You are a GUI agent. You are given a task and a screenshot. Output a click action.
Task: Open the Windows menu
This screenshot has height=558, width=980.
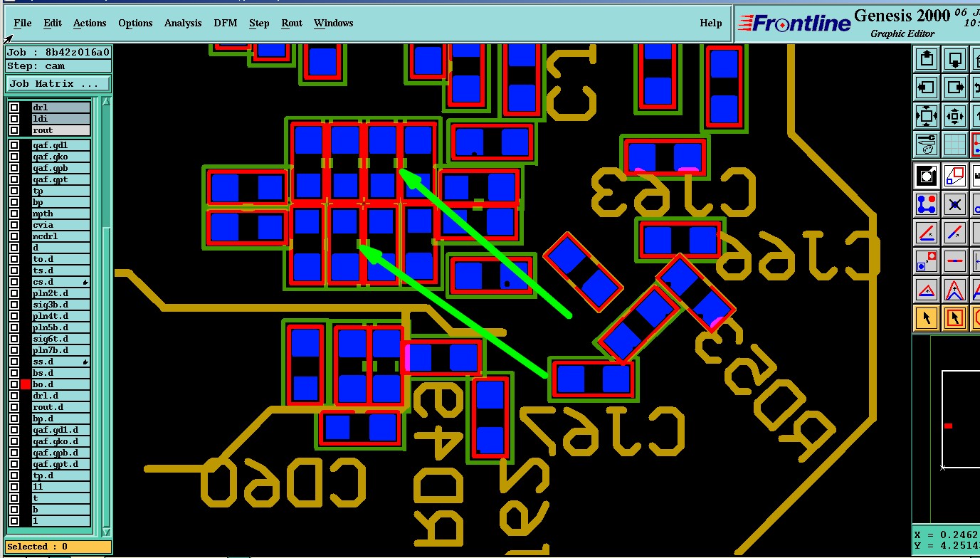click(333, 23)
